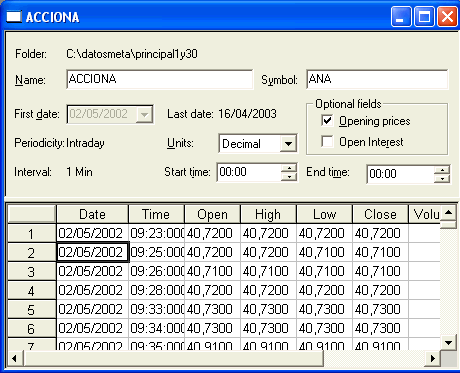Click the Open cell 40,7100 in row 3

point(212,271)
